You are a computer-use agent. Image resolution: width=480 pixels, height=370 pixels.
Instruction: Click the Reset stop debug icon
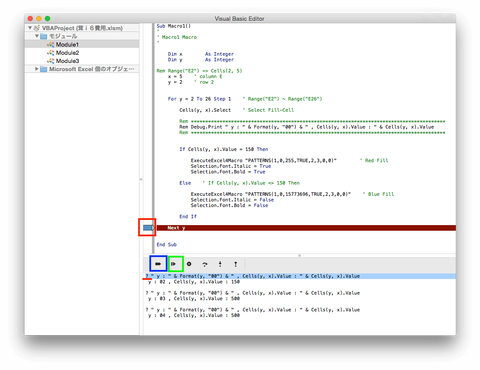pyautogui.click(x=158, y=264)
